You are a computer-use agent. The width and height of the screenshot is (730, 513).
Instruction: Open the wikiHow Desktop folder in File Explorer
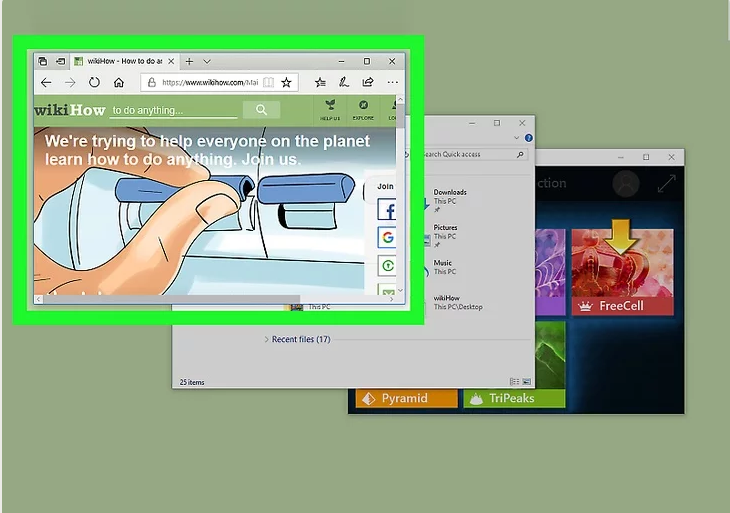pyautogui.click(x=454, y=302)
